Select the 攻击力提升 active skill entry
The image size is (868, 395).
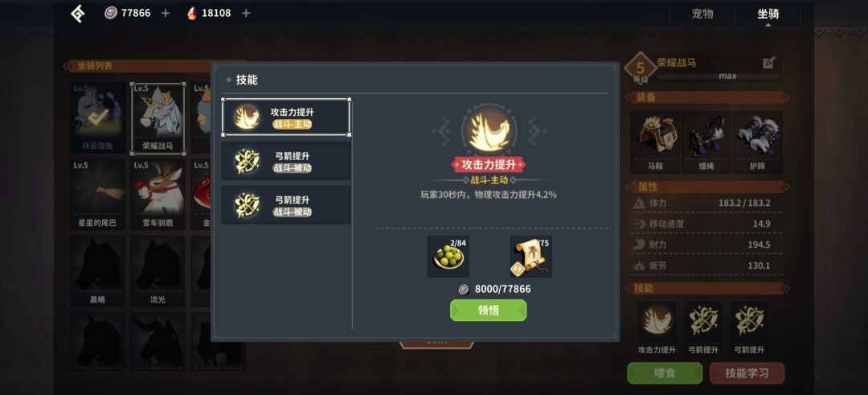tap(286, 117)
